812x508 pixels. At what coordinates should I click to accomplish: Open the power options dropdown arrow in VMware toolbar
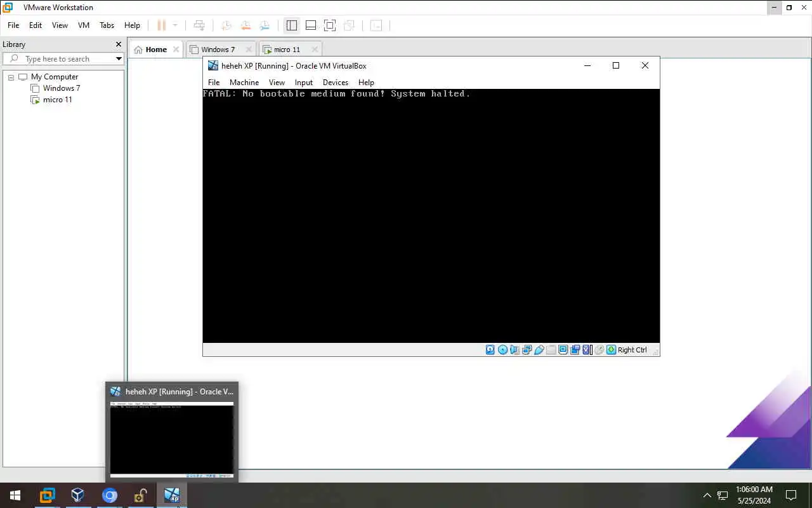(x=175, y=25)
